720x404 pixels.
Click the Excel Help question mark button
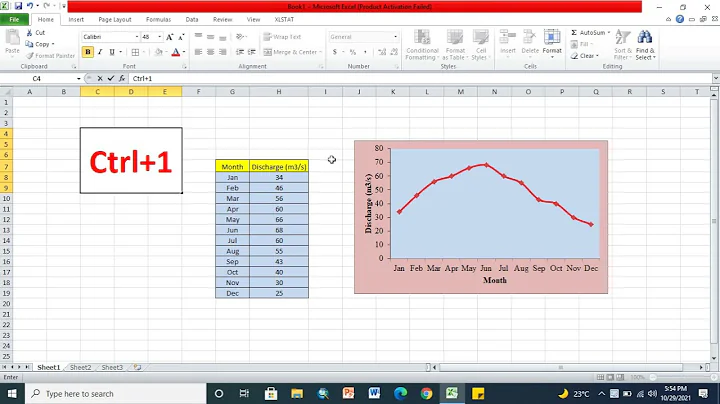[680, 19]
